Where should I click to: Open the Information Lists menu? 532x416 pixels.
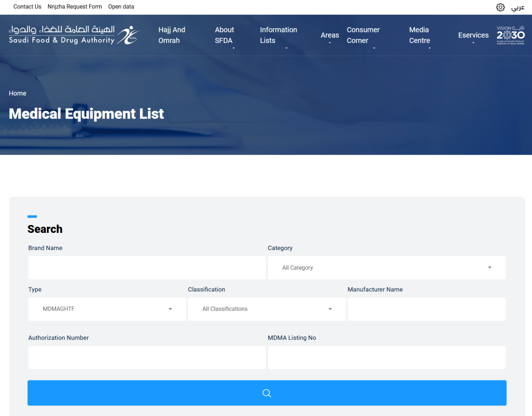[x=278, y=35]
